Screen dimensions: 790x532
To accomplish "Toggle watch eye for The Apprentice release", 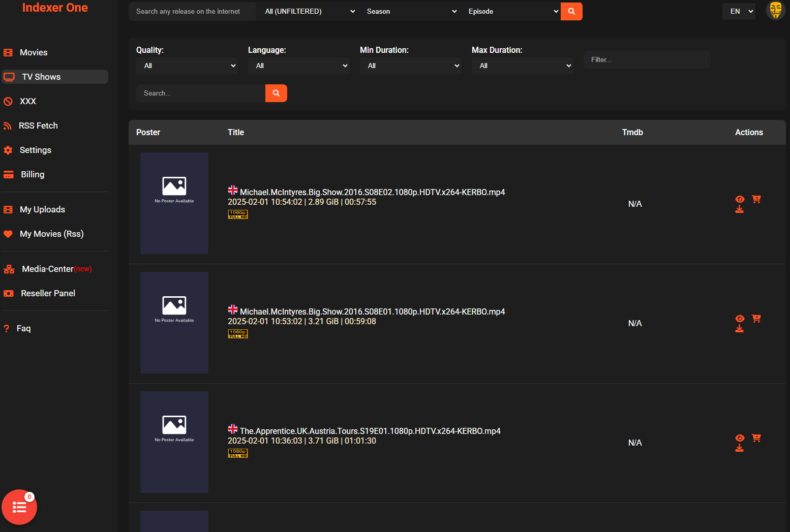I will (x=740, y=438).
